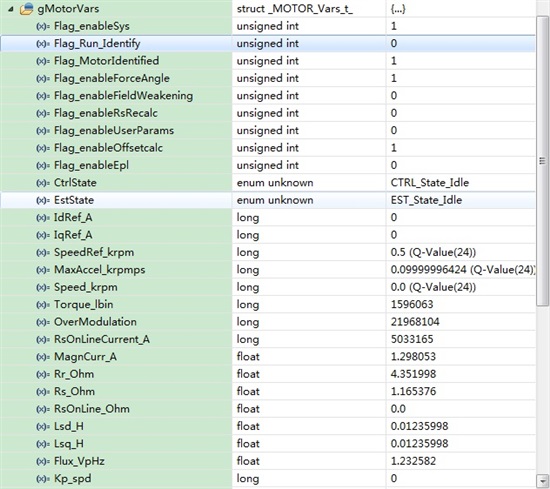
Task: Select SpeedRef_krpm value 0.5 cell
Action: (461, 252)
